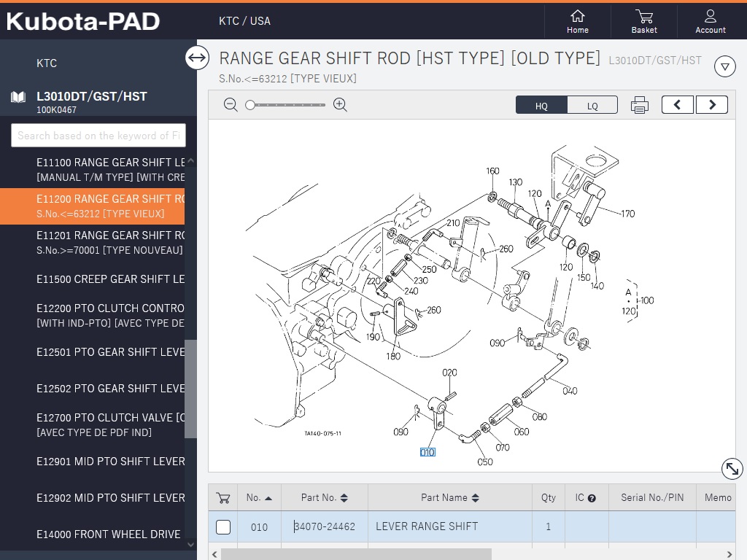Click table scroll-right arrow
The image size is (747, 560).
(x=729, y=554)
